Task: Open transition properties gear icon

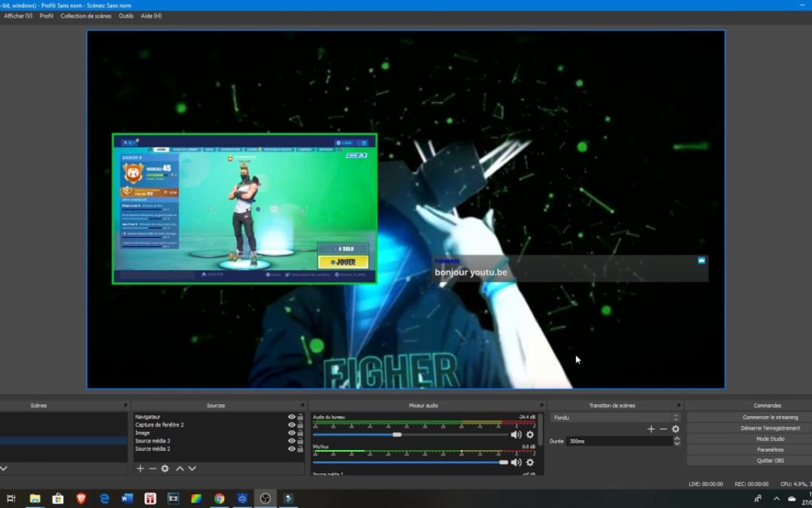Action: coord(675,429)
